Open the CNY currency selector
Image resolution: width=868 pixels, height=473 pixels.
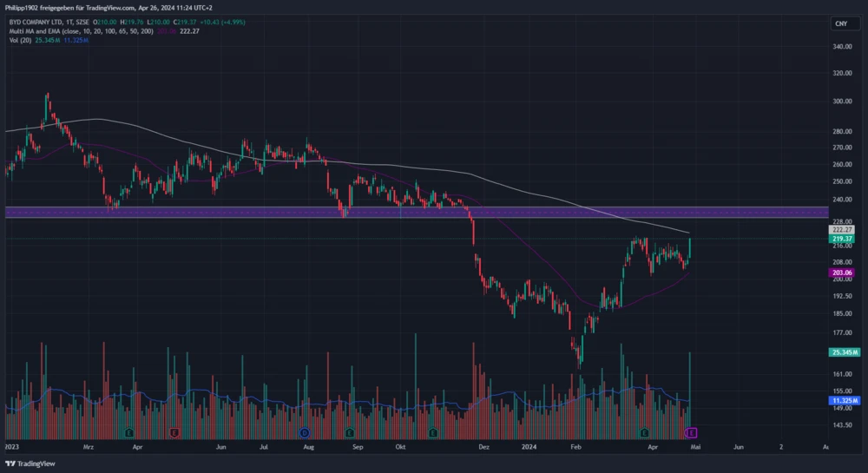[840, 23]
